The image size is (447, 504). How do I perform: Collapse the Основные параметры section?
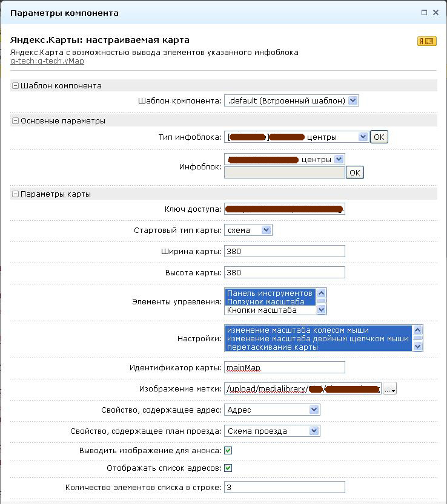(15, 121)
